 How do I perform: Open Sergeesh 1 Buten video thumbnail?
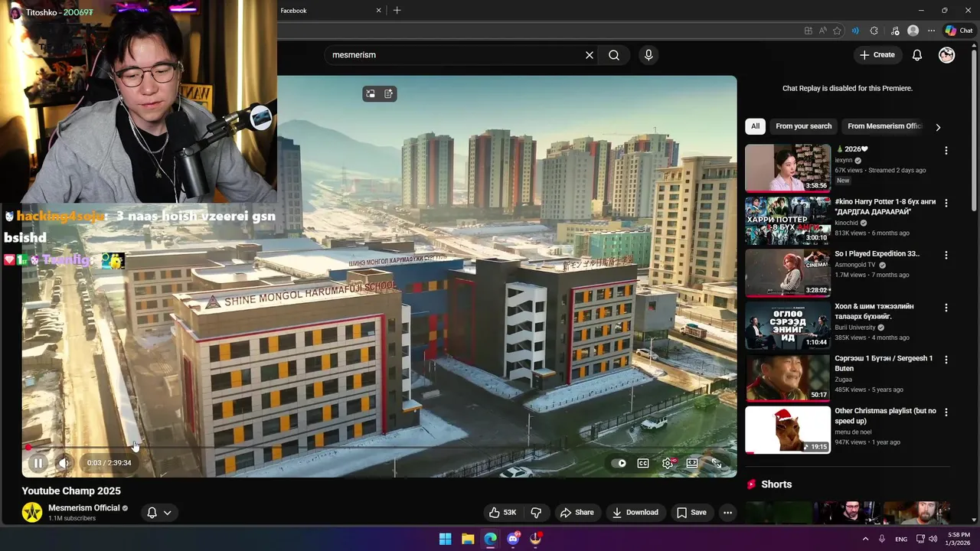click(x=788, y=378)
